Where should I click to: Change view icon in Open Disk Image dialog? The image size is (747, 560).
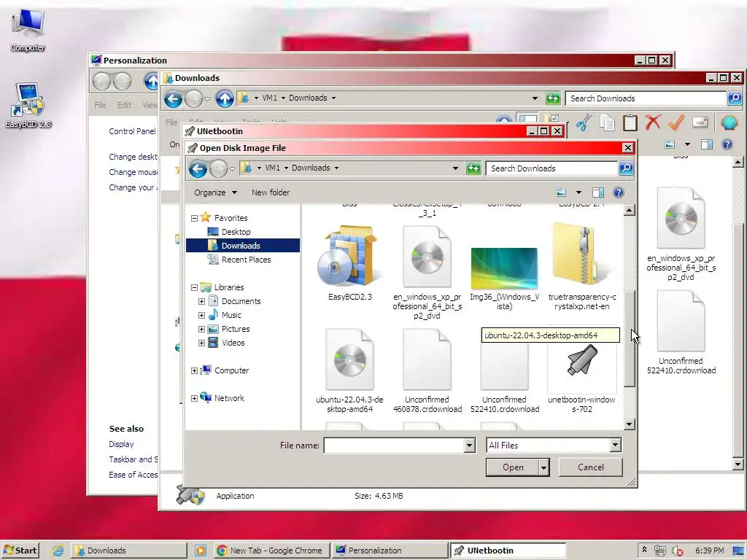tap(561, 192)
